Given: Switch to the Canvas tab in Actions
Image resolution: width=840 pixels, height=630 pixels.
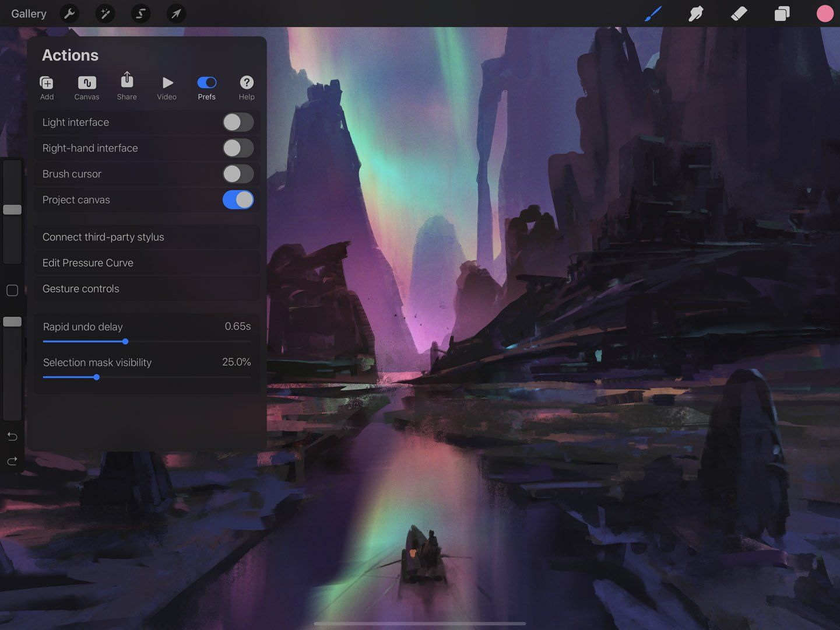Looking at the screenshot, I should click(x=87, y=86).
